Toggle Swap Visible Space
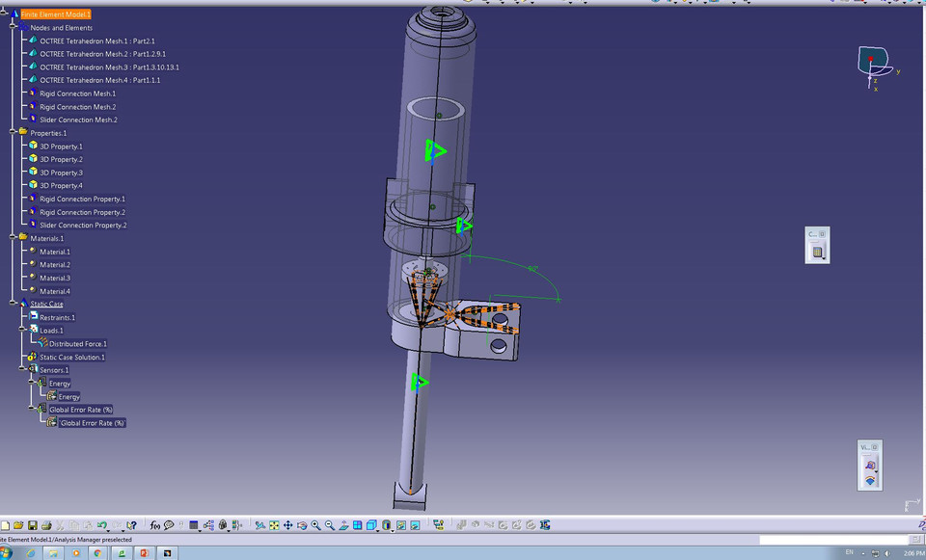The image size is (926, 560). 415,524
